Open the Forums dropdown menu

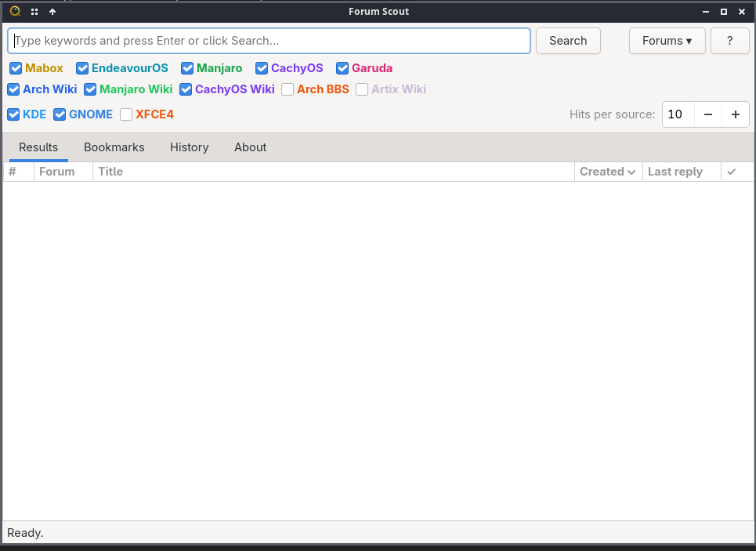(x=667, y=41)
